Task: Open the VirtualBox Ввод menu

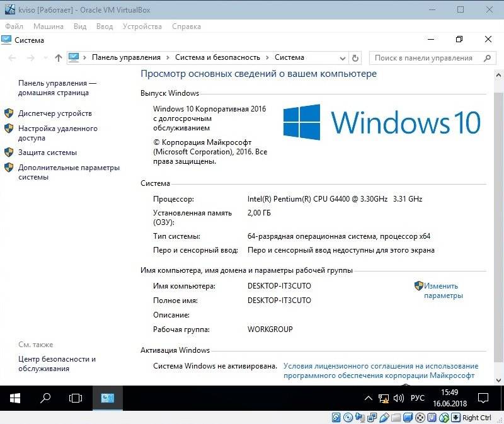Action: click(x=105, y=26)
